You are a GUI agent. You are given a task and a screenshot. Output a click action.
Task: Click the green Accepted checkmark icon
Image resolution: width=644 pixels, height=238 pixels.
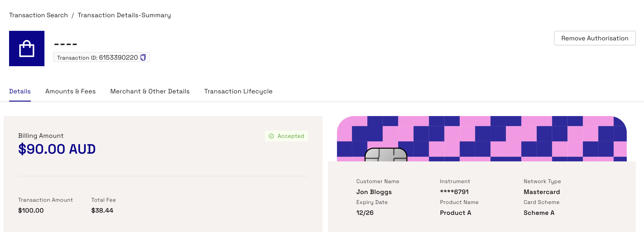pos(271,136)
